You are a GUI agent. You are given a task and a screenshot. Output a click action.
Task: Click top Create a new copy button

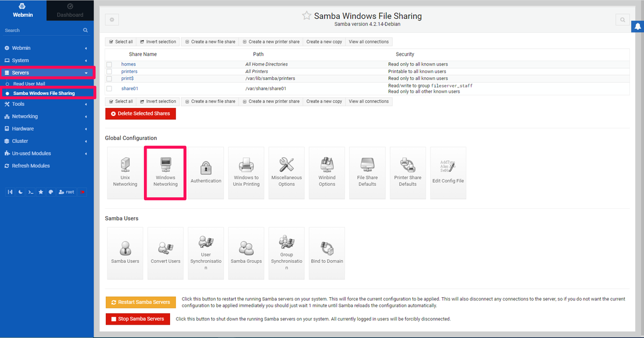[x=324, y=41]
